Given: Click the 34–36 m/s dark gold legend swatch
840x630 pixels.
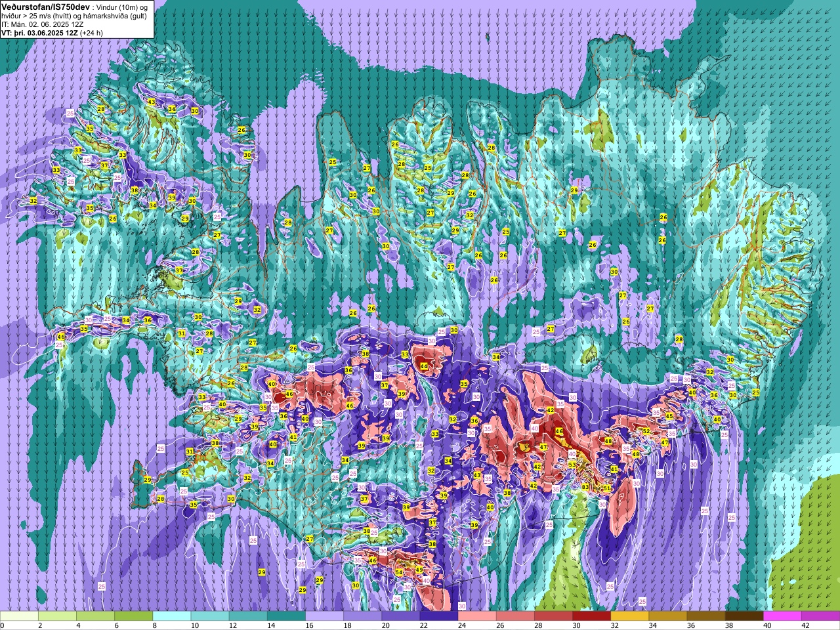Looking at the screenshot, I should point(668,616).
